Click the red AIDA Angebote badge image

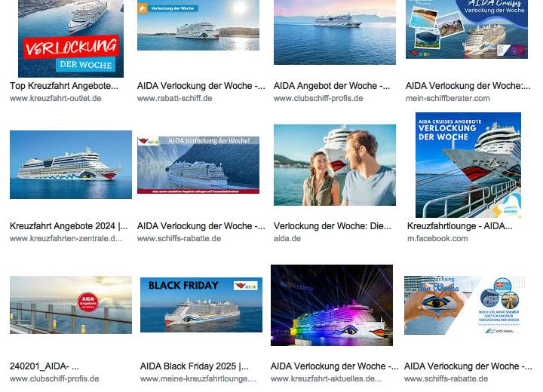[71, 305]
